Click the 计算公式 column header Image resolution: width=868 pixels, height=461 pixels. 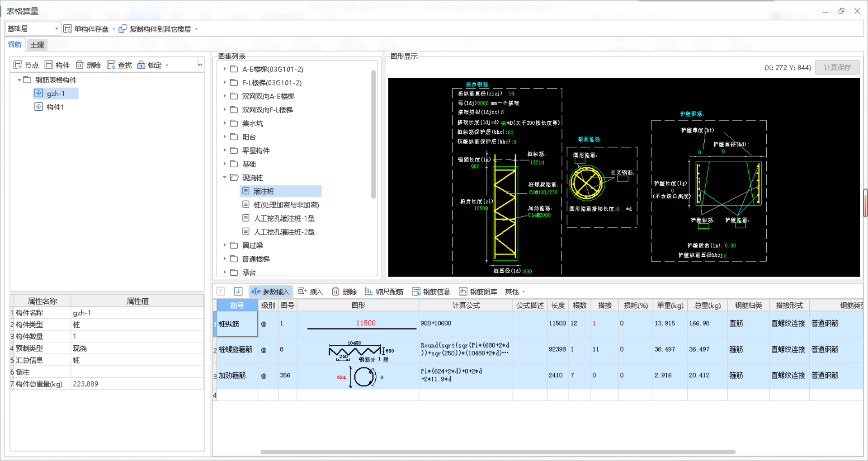pos(466,305)
